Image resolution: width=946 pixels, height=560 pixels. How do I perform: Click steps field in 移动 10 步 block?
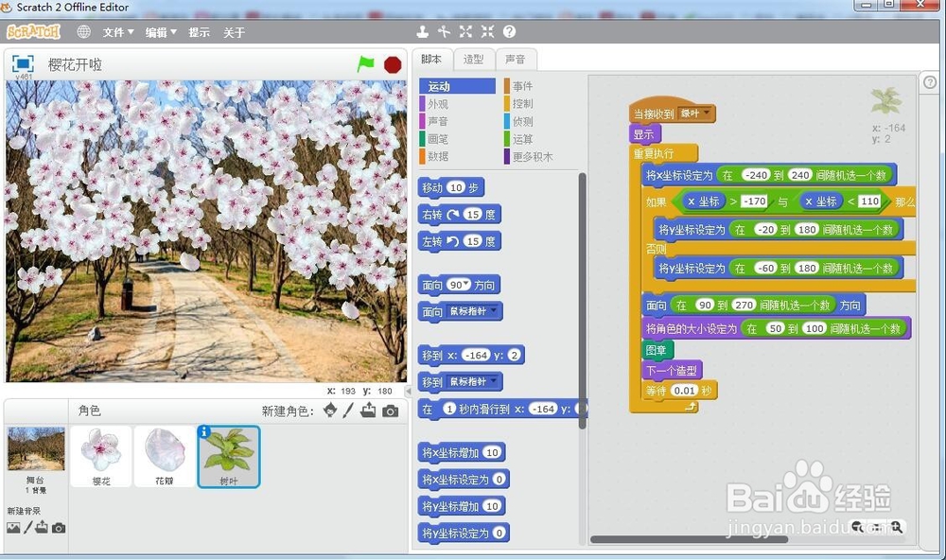pos(456,187)
